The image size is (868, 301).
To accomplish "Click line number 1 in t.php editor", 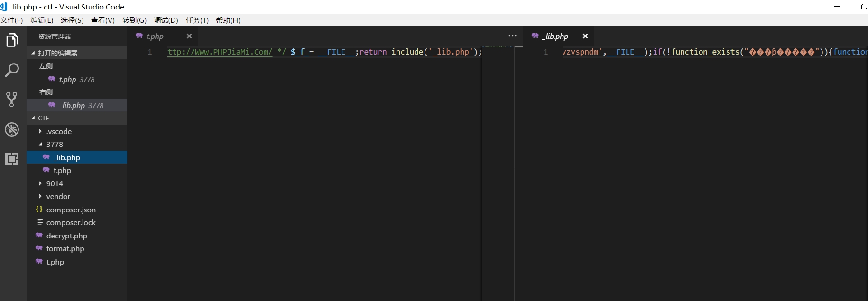I will [x=149, y=52].
